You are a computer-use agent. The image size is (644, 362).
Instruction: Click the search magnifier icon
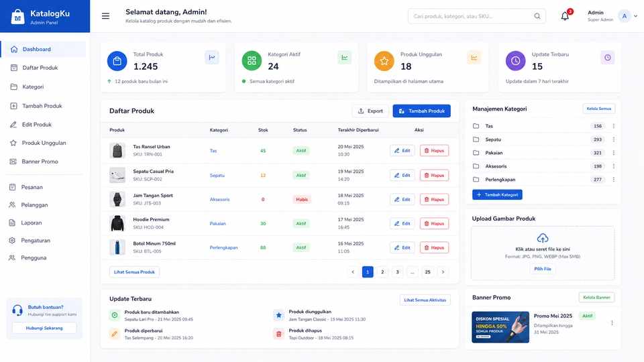tap(537, 16)
